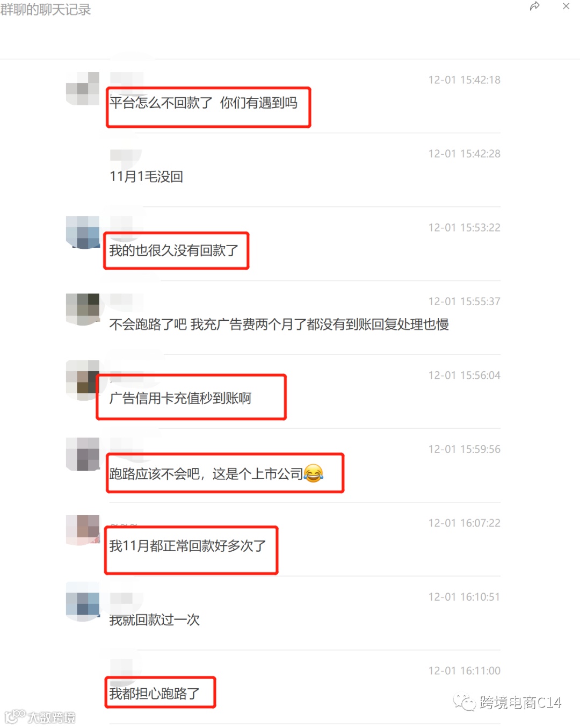Screen dimensions: 580x728
Task: Select the message 广告信用卡充值秒到账啊
Action: point(180,398)
